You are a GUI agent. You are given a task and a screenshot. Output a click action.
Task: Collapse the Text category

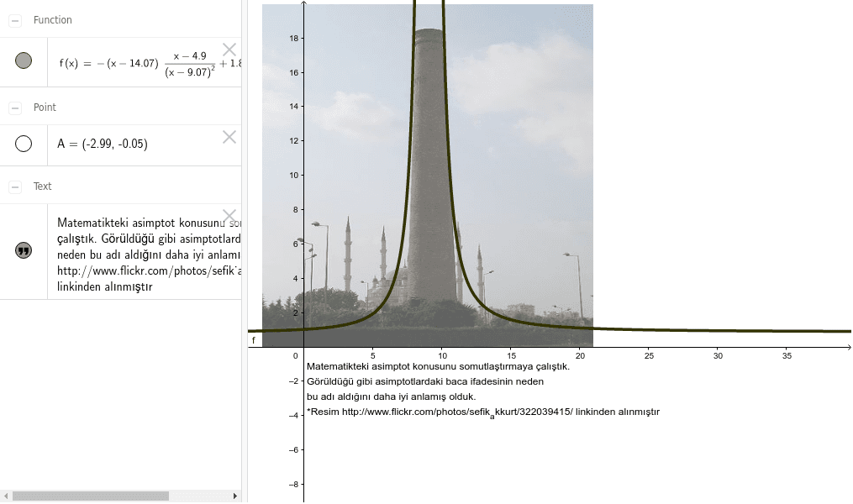point(15,187)
